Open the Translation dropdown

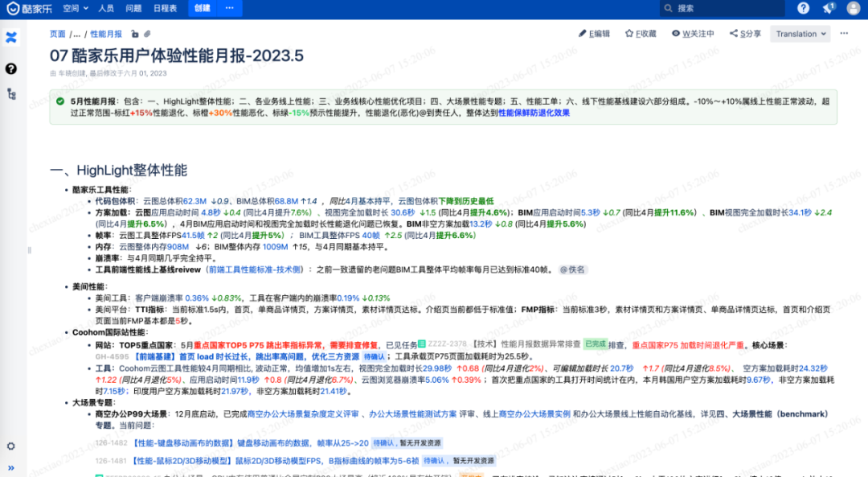(x=800, y=34)
